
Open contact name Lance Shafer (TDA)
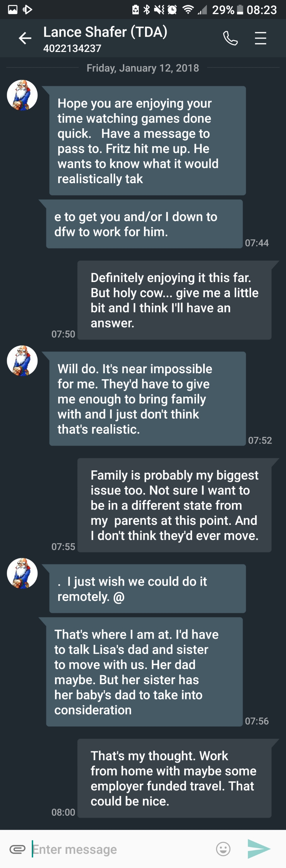105,32
